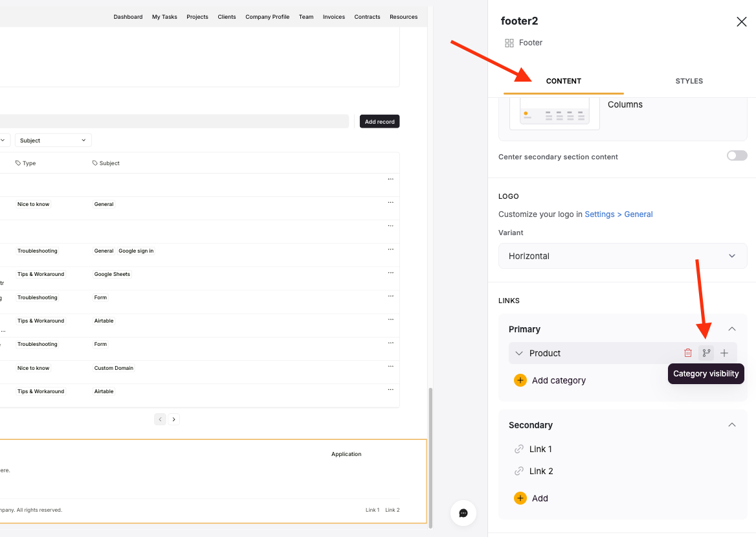Image resolution: width=756 pixels, height=537 pixels.
Task: Collapse the Secondary links section
Action: tap(732, 425)
